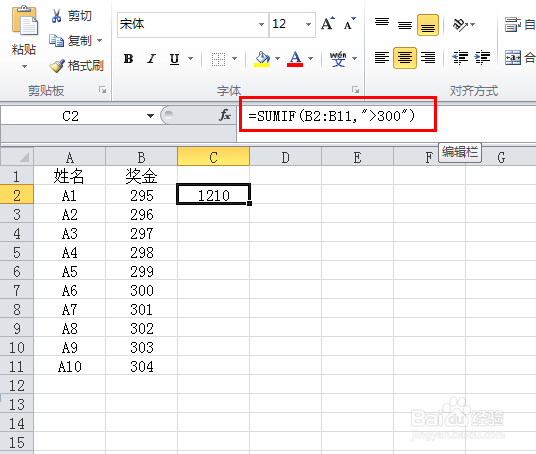Increase font size with large A

pyautogui.click(x=328, y=24)
